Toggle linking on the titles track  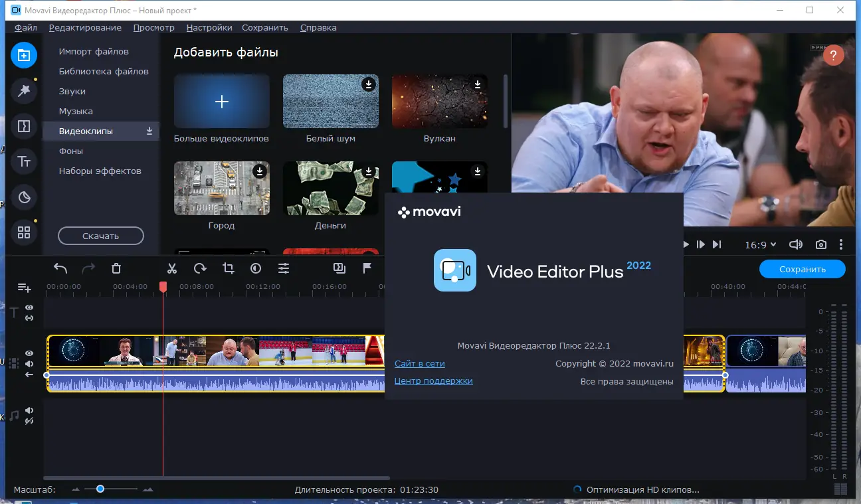click(29, 318)
